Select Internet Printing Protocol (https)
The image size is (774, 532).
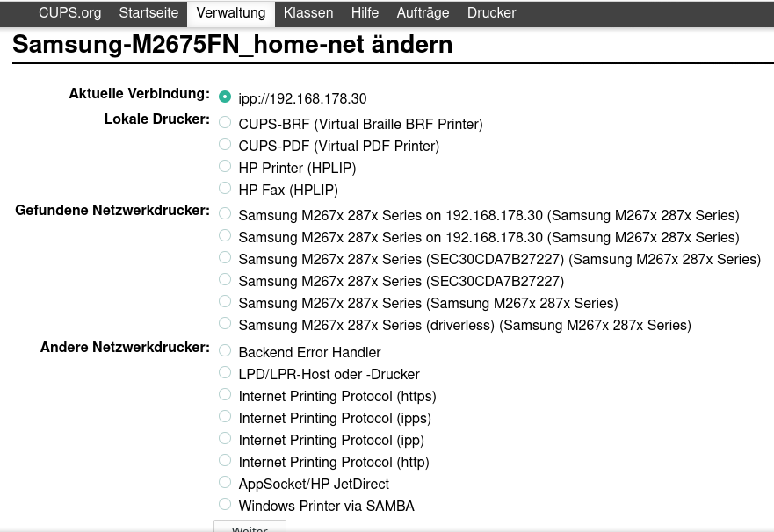226,395
